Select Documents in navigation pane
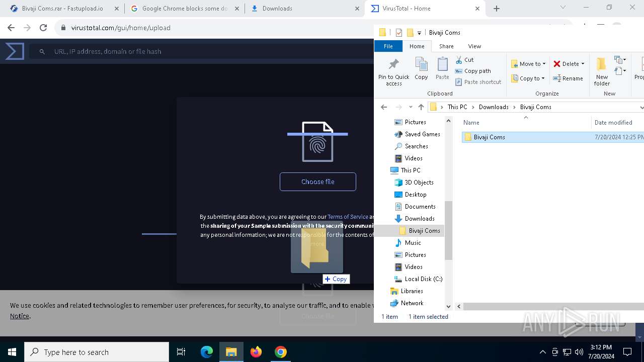The width and height of the screenshot is (644, 362). tap(420, 207)
